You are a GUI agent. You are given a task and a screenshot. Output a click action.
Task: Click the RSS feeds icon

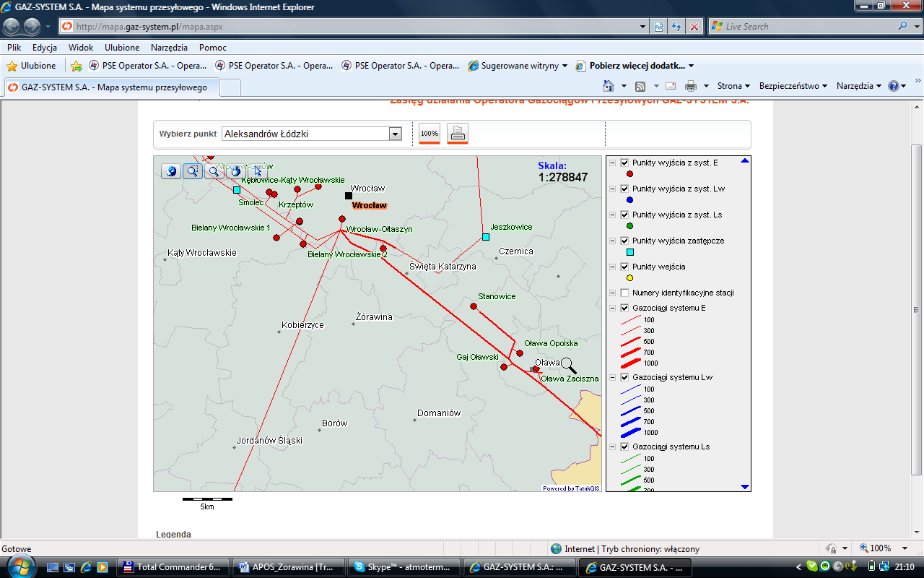coord(640,86)
